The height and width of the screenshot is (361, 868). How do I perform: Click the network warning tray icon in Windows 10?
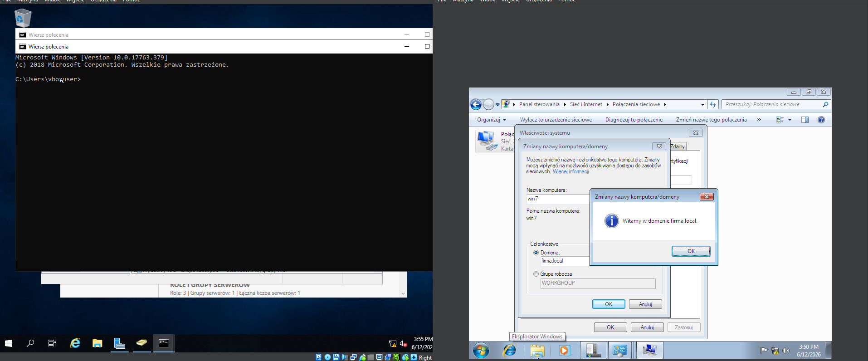(393, 344)
